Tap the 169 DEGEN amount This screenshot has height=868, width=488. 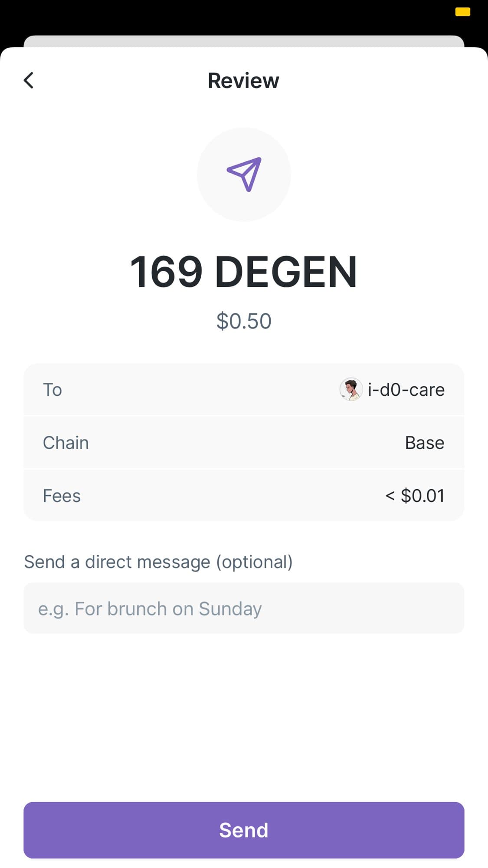243,272
